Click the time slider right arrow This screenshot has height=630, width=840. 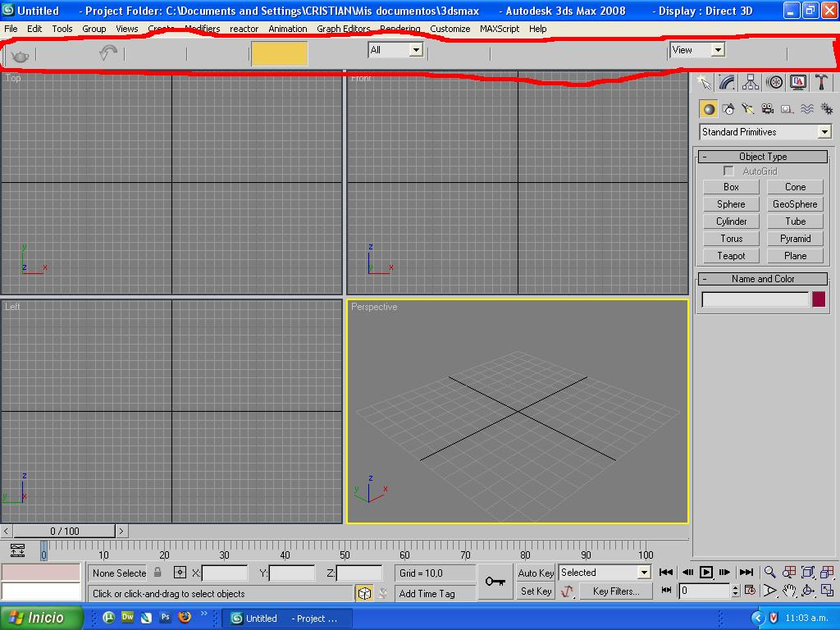(121, 531)
